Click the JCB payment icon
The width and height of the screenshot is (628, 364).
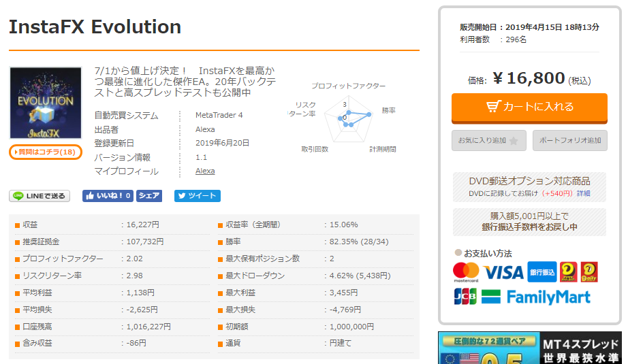[465, 297]
